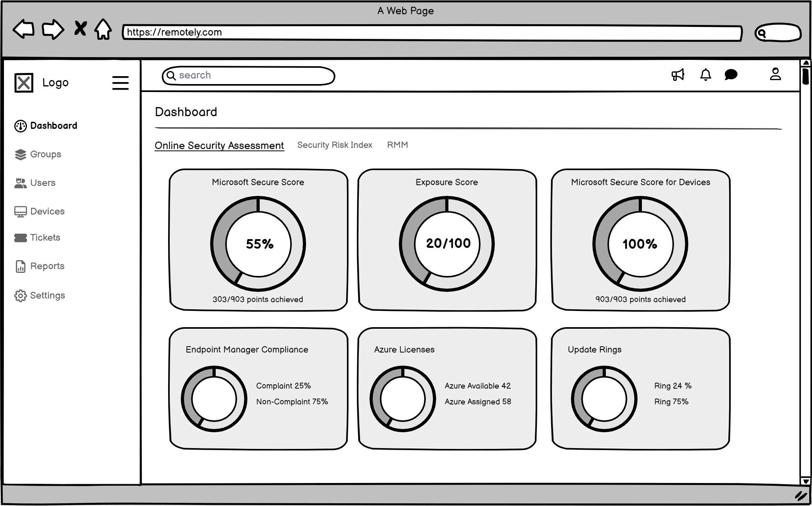The height and width of the screenshot is (506, 812).
Task: Open the chat bubble messages icon
Action: [x=731, y=75]
